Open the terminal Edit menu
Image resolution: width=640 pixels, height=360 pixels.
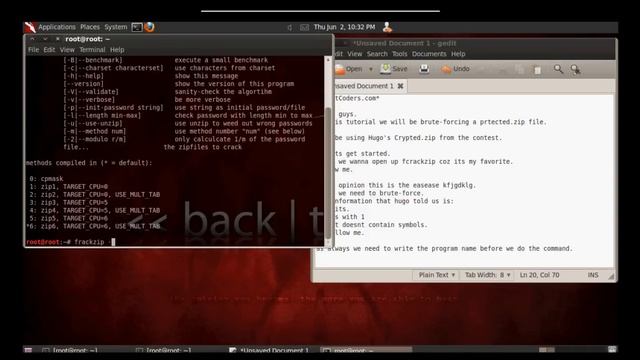(x=49, y=50)
